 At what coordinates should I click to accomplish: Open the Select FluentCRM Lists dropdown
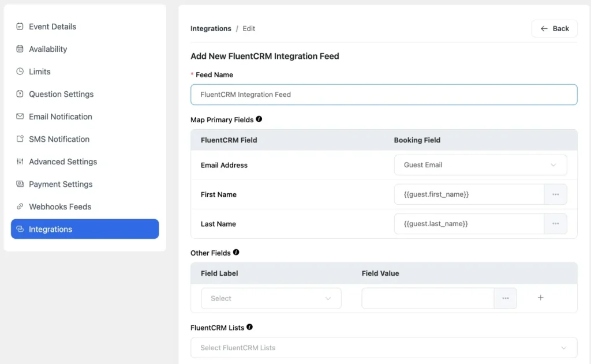point(383,348)
